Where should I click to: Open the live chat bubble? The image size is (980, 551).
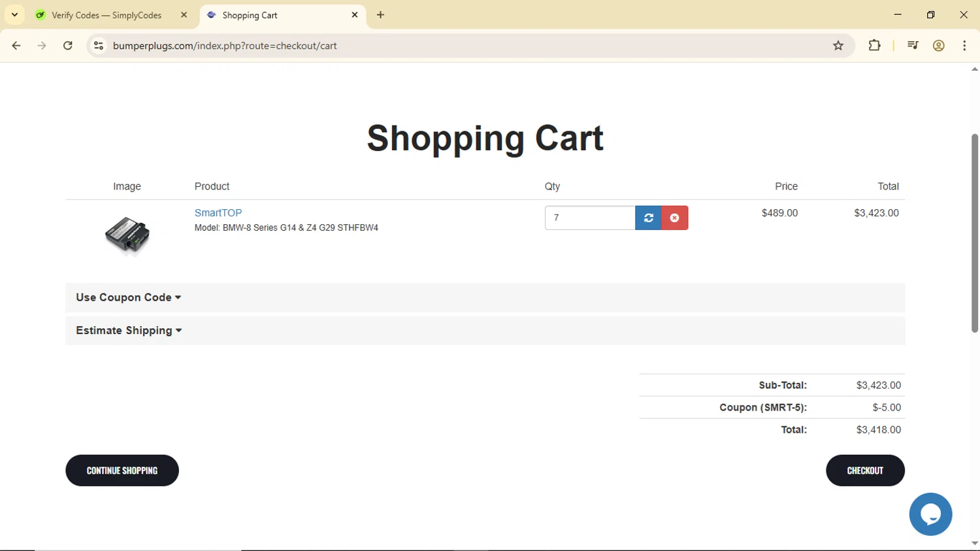930,514
